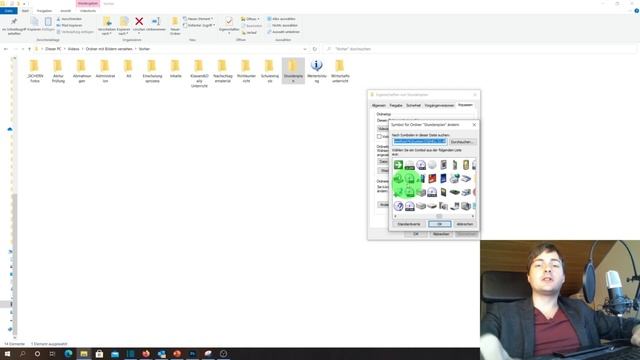Viewport: 640px width, 360px height.
Task: Open the blue Datei tab
Action: (9, 11)
